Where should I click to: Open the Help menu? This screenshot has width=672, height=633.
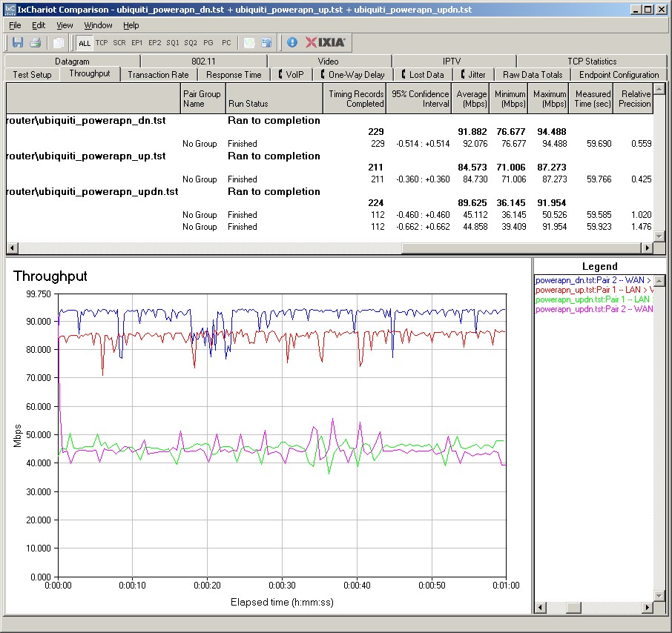131,25
